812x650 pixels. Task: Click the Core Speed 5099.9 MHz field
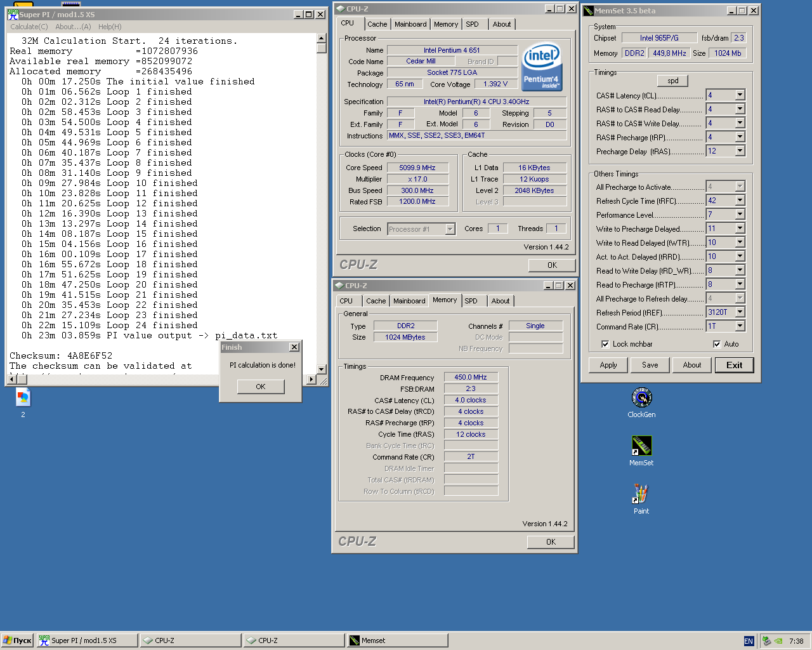pos(417,168)
